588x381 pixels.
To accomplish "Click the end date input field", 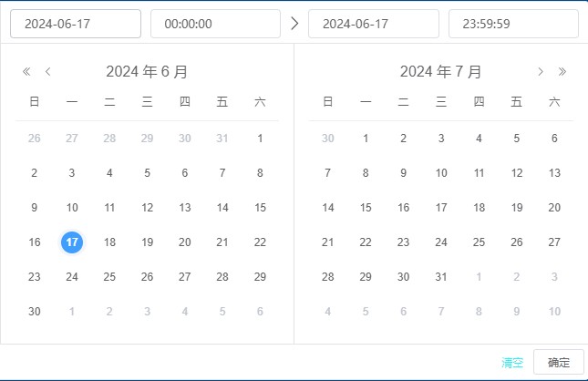I will (374, 24).
